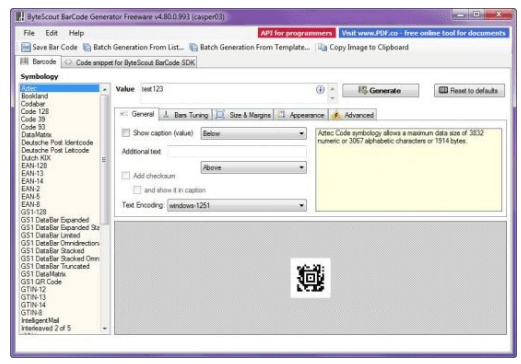This screenshot has width=521, height=364.
Task: Click the ByteScout app icon in title bar
Action: [x=20, y=16]
